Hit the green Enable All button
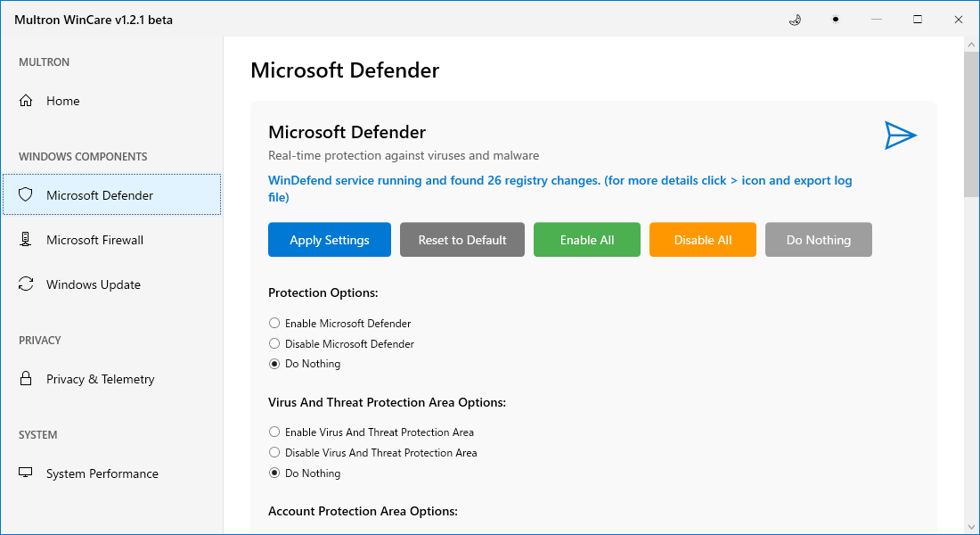The image size is (980, 535). point(587,240)
